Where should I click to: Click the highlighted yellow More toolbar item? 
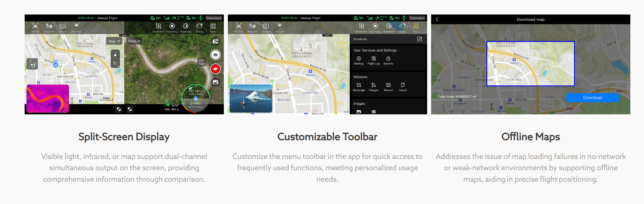(416, 27)
